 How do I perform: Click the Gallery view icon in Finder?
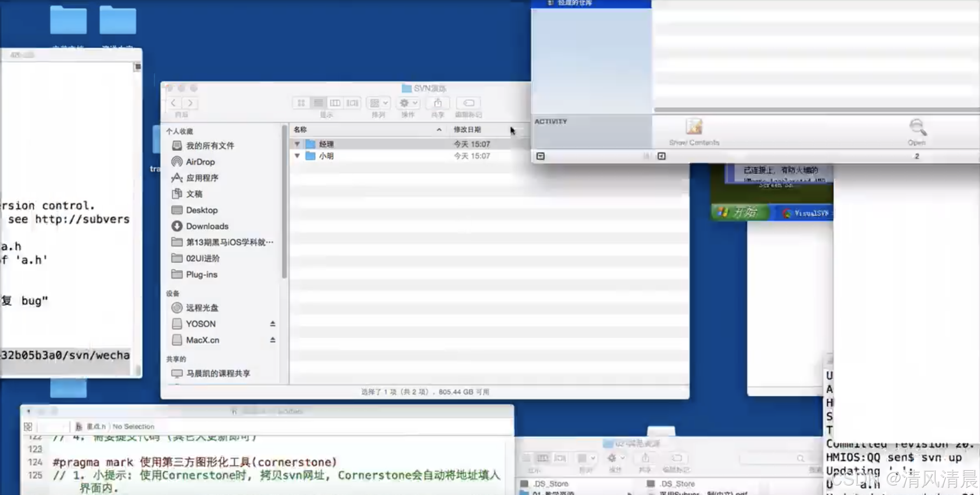pyautogui.click(x=352, y=103)
